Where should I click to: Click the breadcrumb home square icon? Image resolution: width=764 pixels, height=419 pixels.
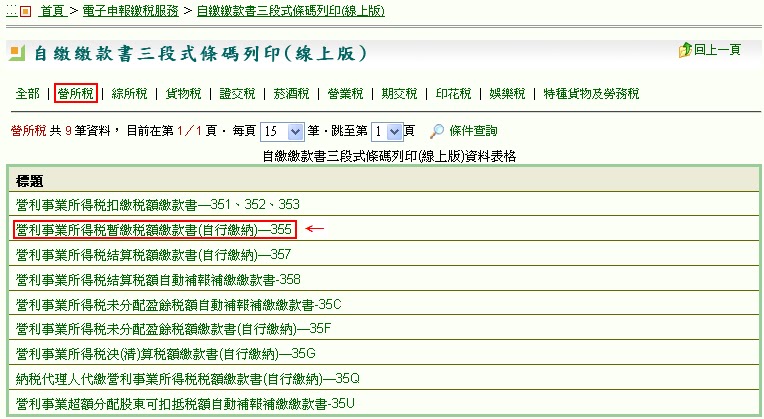point(25,11)
